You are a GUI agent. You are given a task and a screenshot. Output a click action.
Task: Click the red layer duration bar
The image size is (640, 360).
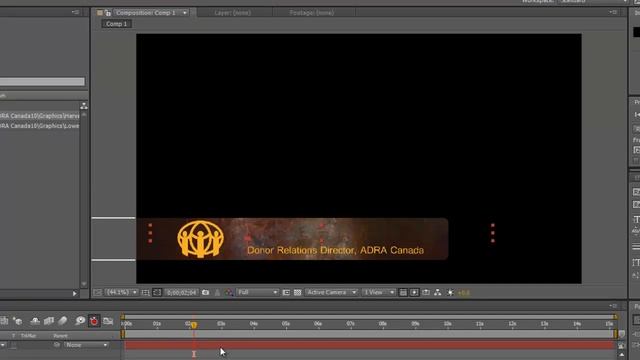coord(369,345)
